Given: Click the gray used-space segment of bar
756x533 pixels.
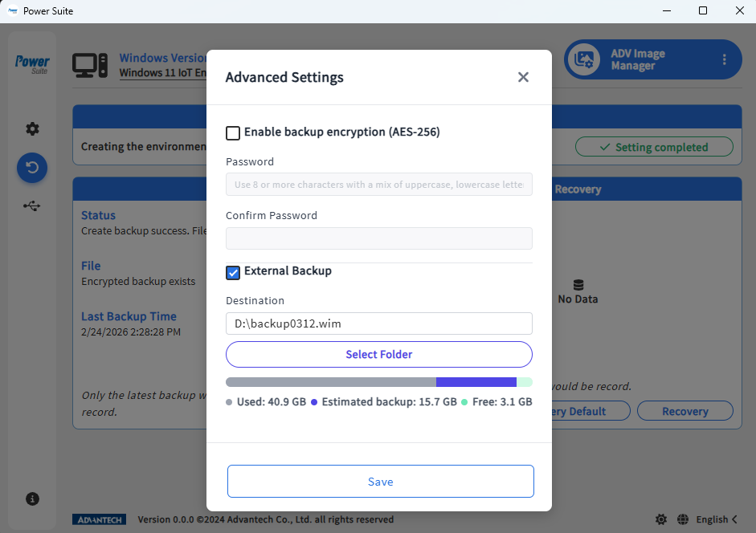Looking at the screenshot, I should [331, 382].
